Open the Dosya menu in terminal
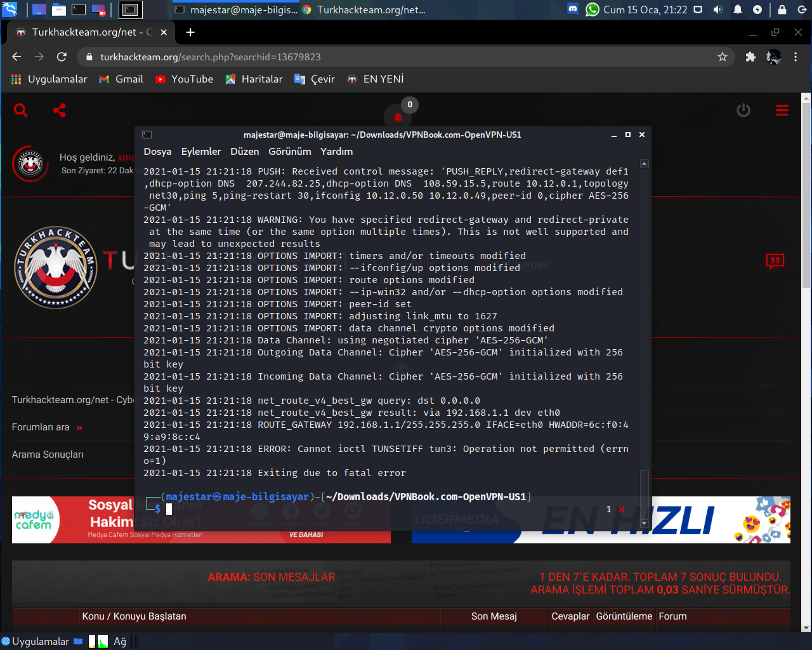 click(157, 151)
